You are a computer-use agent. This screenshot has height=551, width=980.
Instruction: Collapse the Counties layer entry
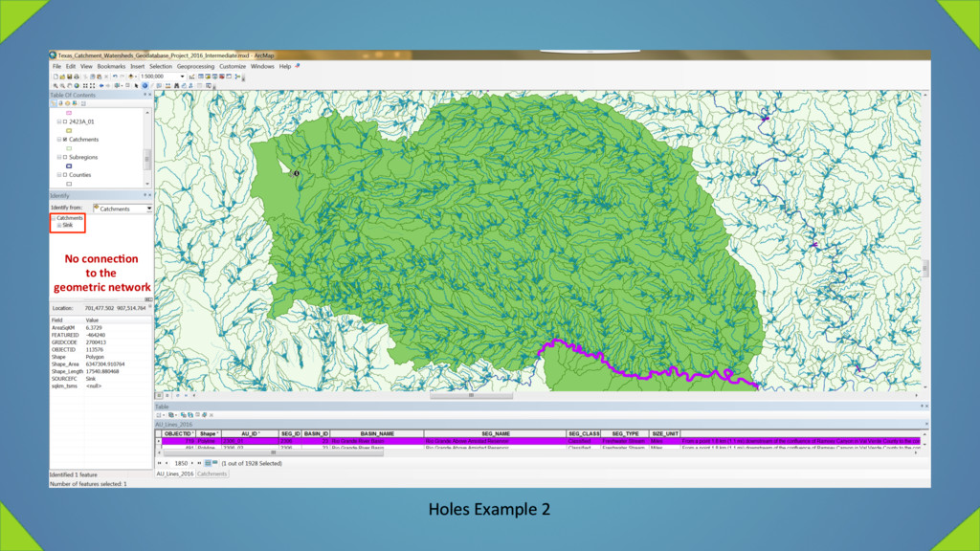click(58, 175)
